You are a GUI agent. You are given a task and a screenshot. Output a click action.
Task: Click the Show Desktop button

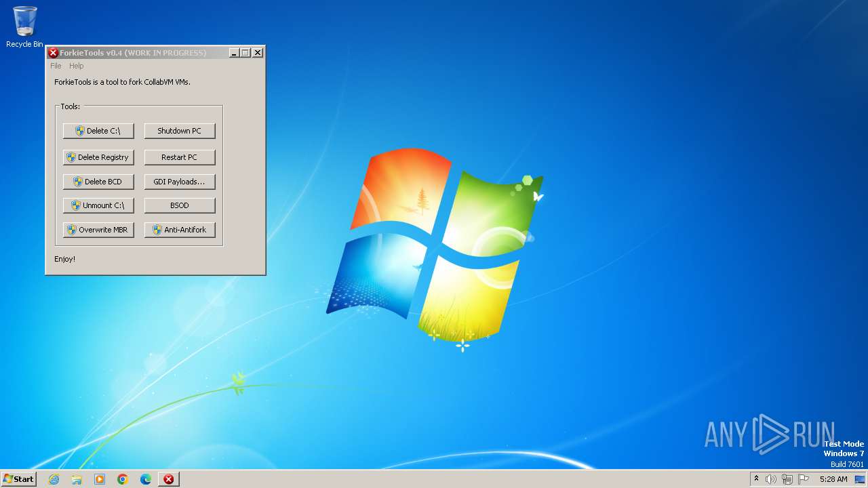[x=861, y=479]
